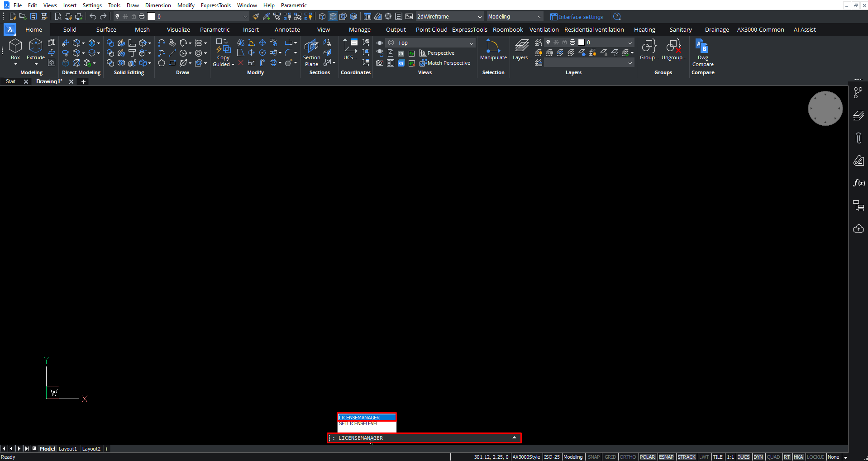Image resolution: width=868 pixels, height=461 pixels.
Task: Open the Section Plane tool
Action: pyautogui.click(x=311, y=53)
